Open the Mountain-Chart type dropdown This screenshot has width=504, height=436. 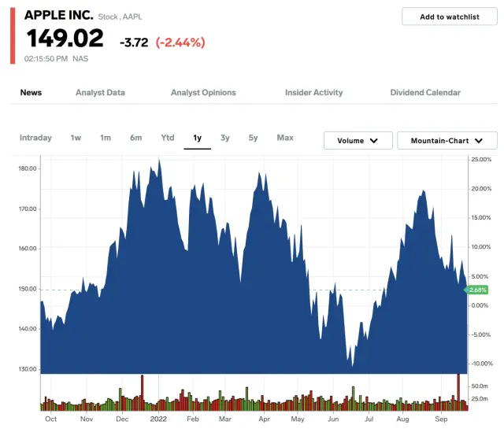point(447,141)
